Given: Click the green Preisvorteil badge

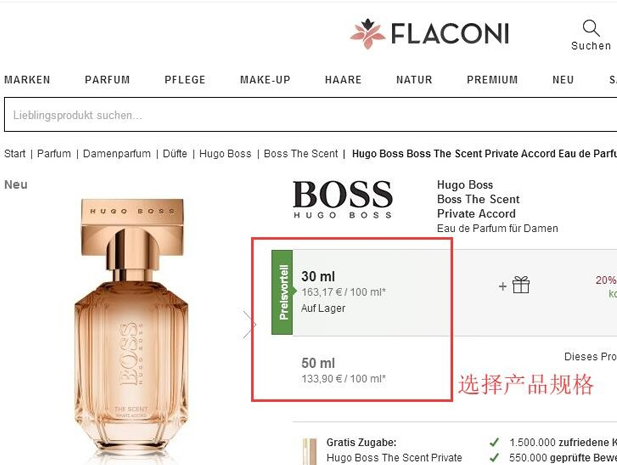Looking at the screenshot, I should 283,292.
